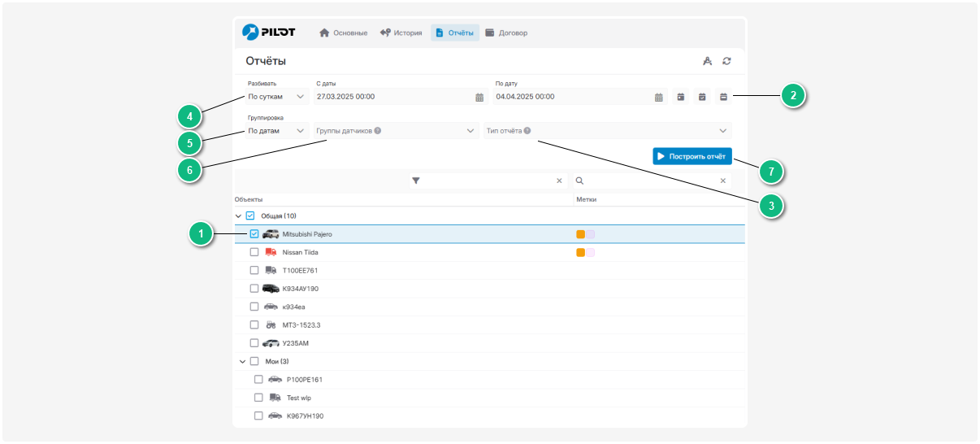Go to the Основные tab
Screen dimensions: 980x444
pyautogui.click(x=343, y=33)
